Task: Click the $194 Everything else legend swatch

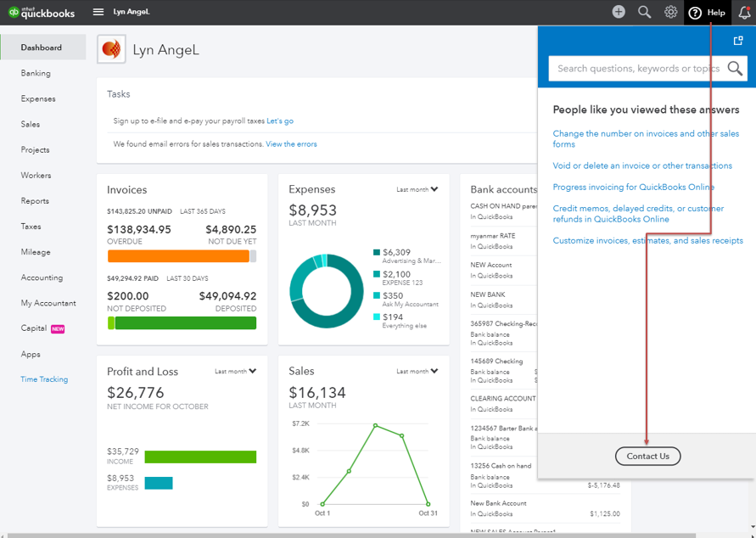Action: (x=377, y=317)
